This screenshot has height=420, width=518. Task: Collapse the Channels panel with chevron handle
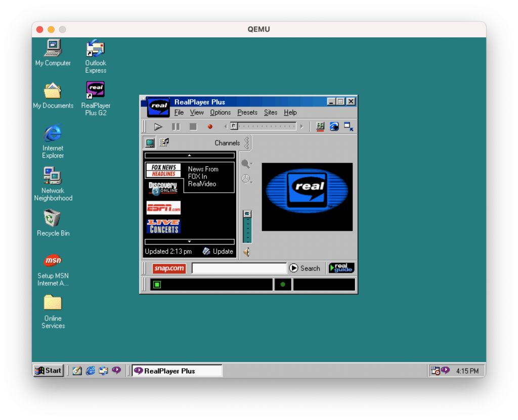[247, 143]
